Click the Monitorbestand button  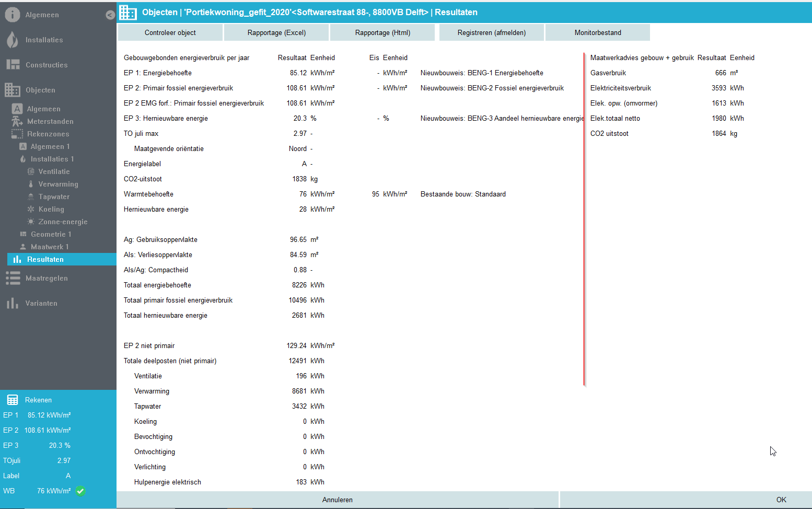598,32
